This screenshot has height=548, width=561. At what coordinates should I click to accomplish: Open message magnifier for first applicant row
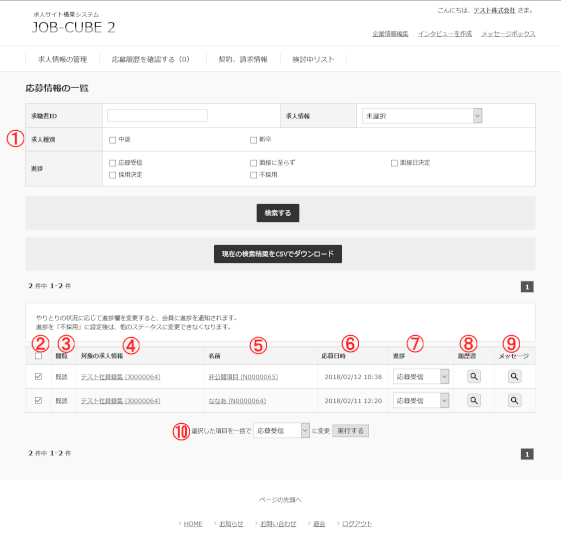514,376
